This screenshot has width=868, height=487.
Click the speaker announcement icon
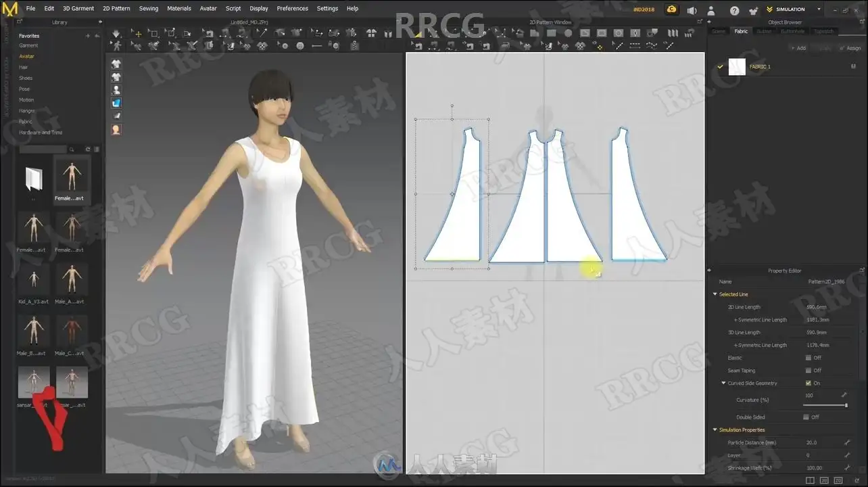692,10
